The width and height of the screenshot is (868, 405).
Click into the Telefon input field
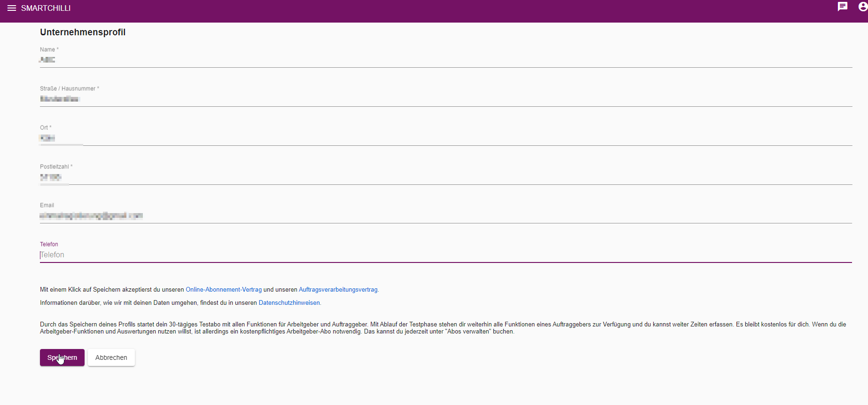pyautogui.click(x=446, y=254)
